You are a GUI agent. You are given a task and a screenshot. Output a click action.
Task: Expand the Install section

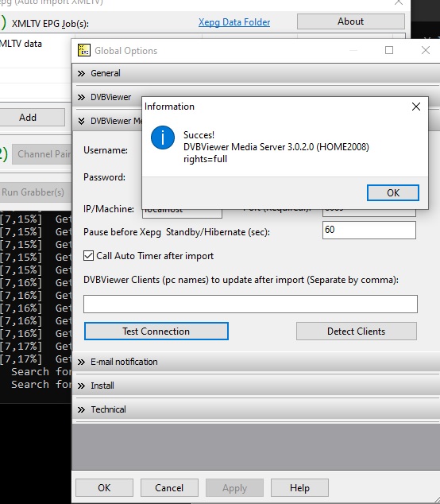(x=256, y=386)
